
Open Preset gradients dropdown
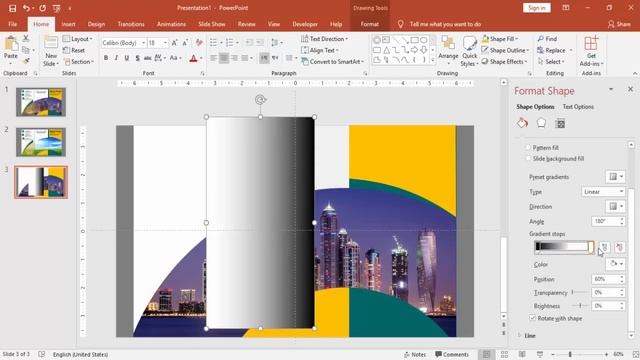616,177
